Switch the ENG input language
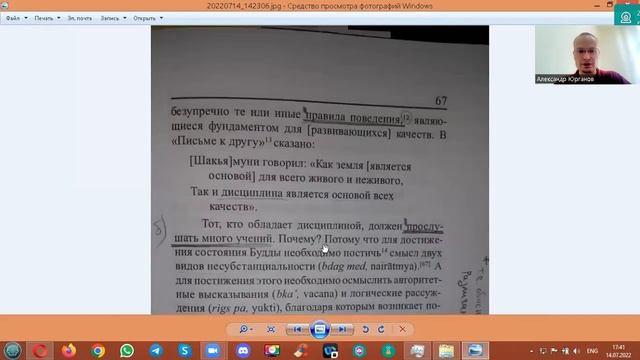This screenshot has width=640, height=360. point(592,351)
